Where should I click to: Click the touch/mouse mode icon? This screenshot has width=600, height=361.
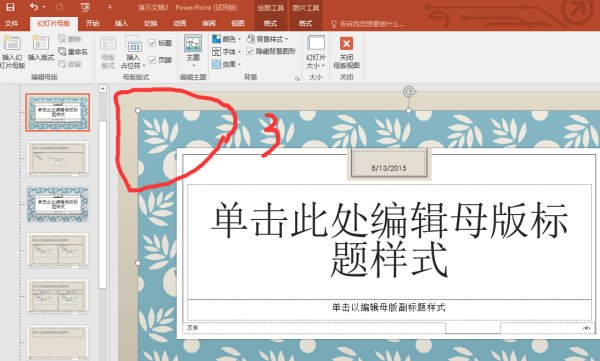(85, 7)
